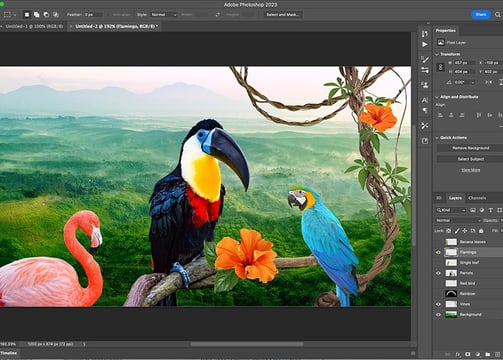Toggle lock position move icon
The image size is (503, 360).
coord(465,231)
